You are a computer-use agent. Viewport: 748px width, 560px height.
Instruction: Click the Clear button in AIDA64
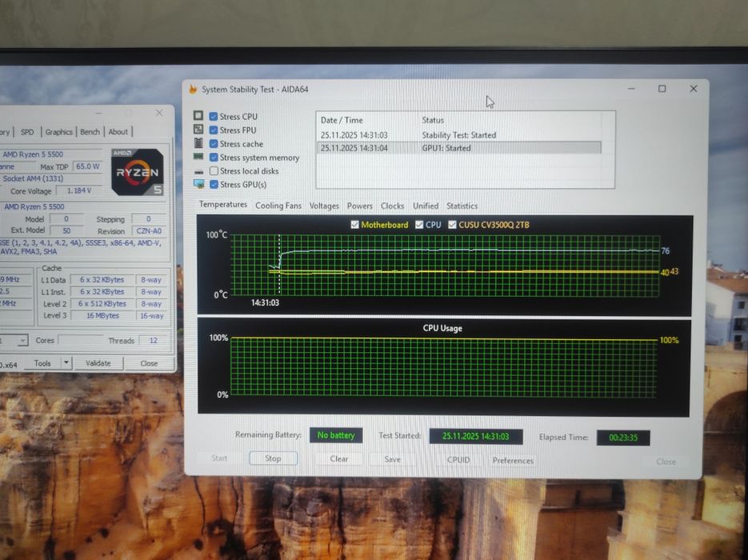(339, 458)
